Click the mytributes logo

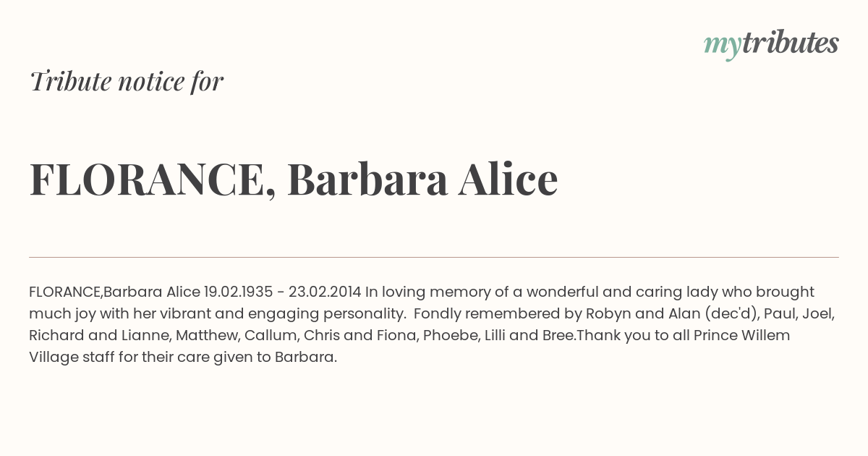click(x=771, y=44)
